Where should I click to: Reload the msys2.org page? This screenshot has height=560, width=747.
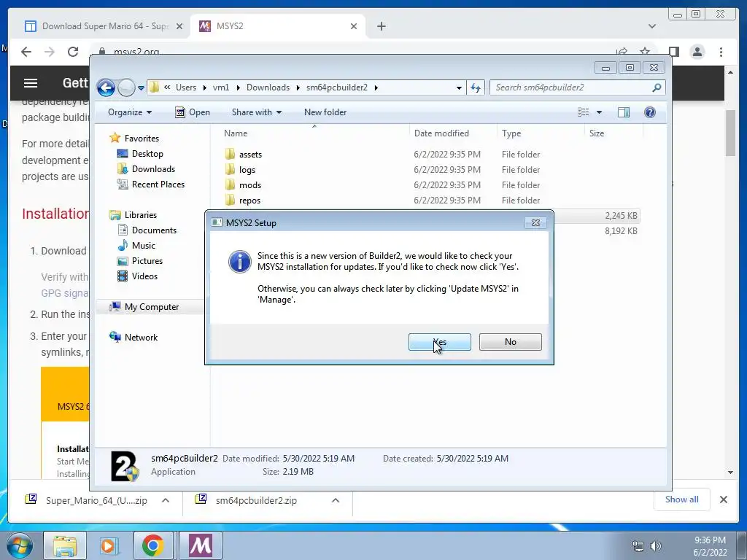pos(72,52)
